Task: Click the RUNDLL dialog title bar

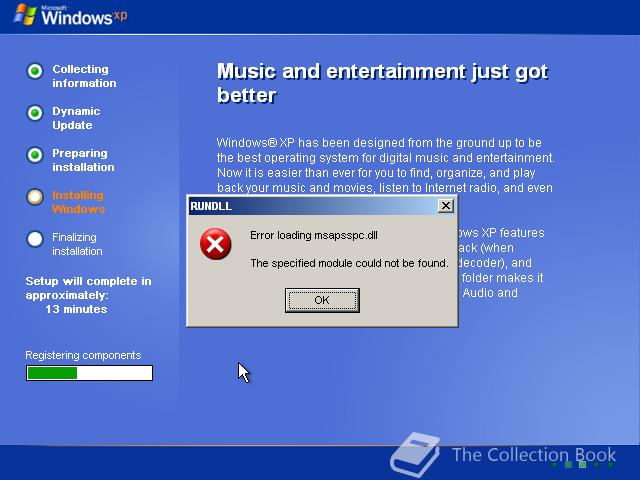Action: click(322, 206)
